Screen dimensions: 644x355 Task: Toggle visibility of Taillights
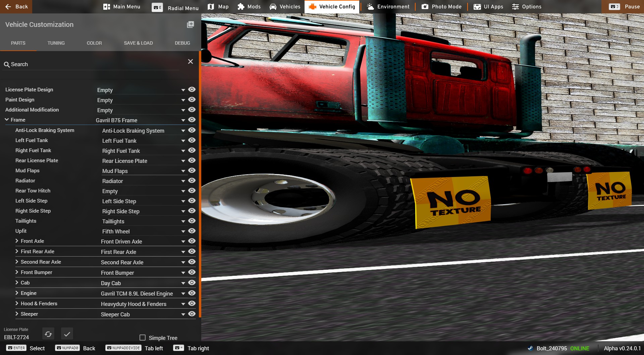pos(192,221)
